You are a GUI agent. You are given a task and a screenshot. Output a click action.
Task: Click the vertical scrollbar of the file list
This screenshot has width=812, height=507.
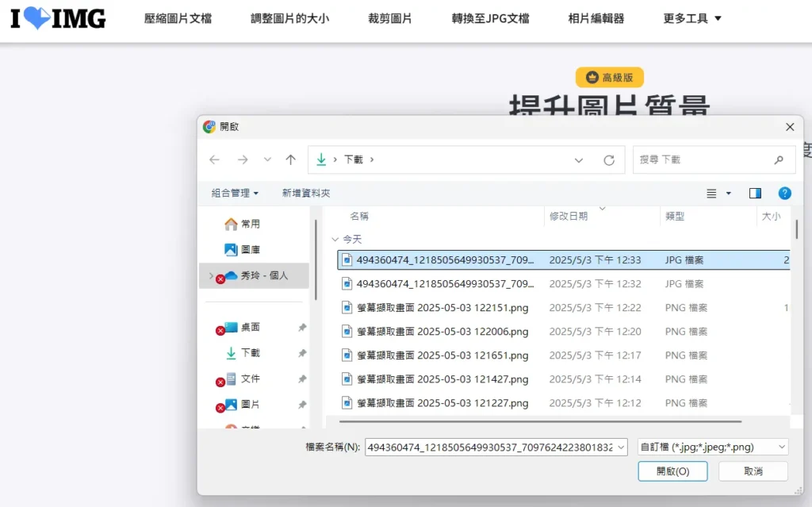(796, 229)
